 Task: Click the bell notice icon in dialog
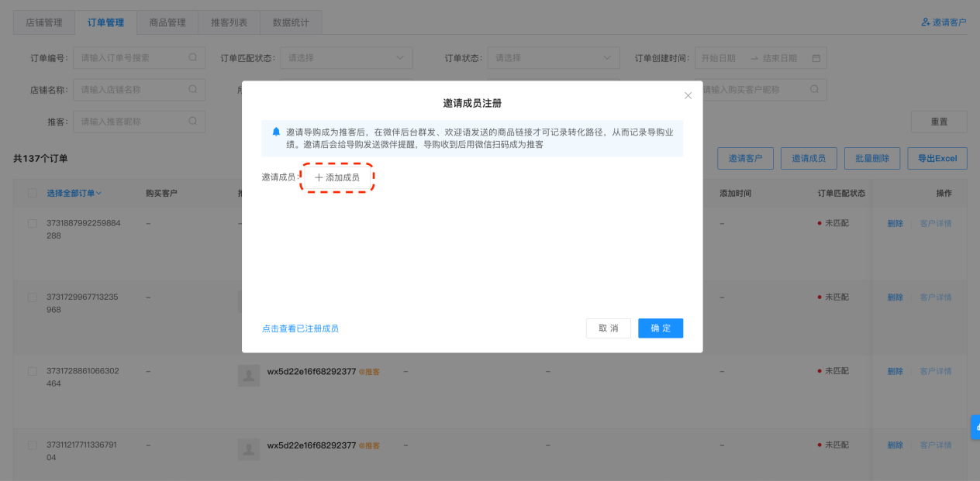click(x=276, y=132)
